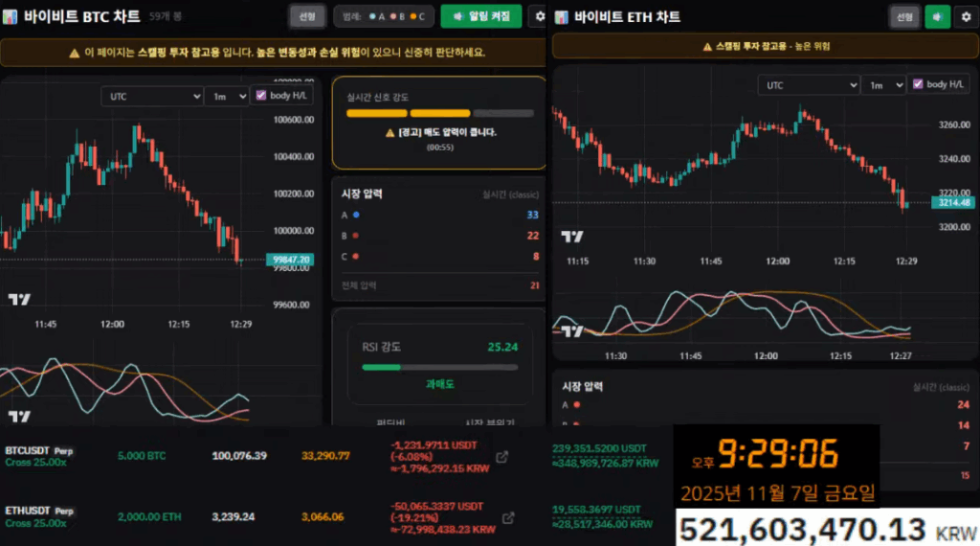Click the RSI strength progress bar
980x546 pixels.
point(440,368)
